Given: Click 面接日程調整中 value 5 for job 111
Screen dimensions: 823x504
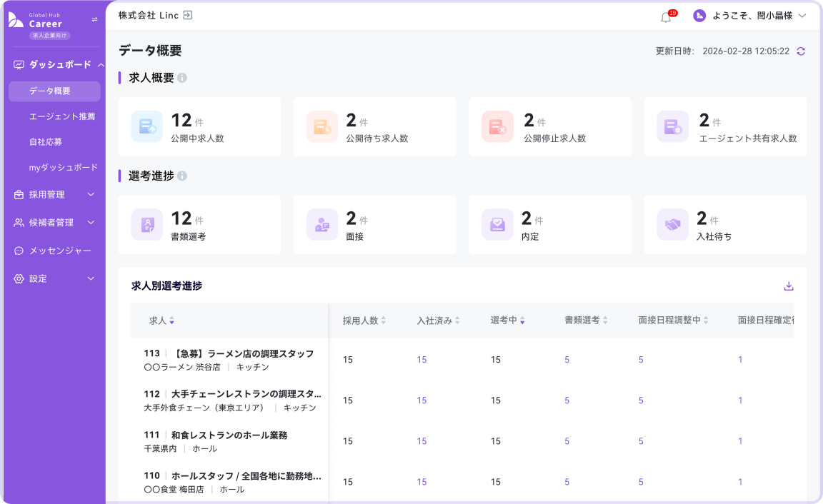Looking at the screenshot, I should click(x=641, y=442).
